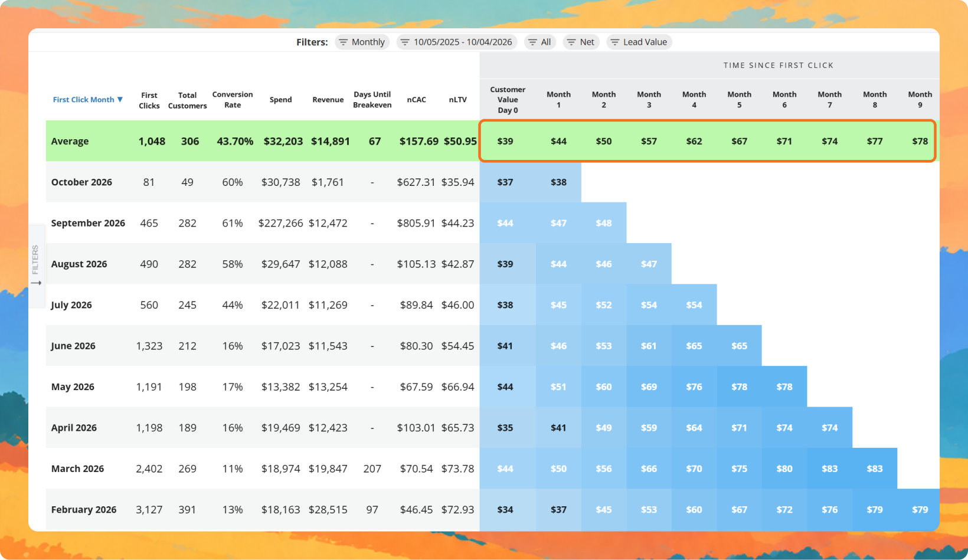Sort by First Clicks column header

(149, 100)
